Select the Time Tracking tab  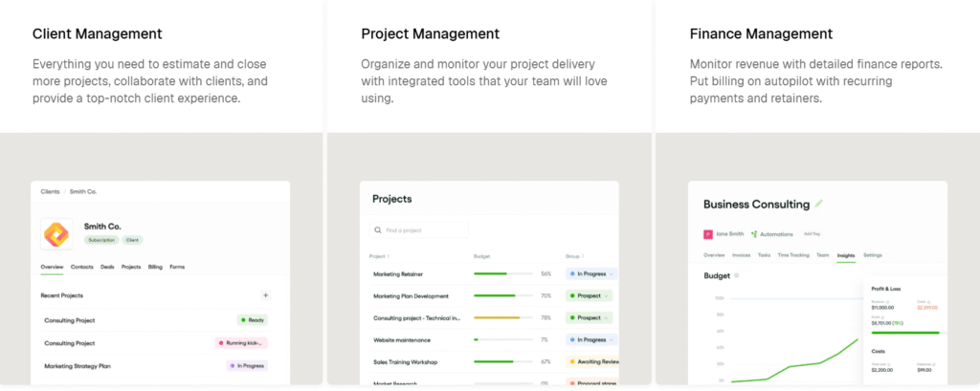click(793, 255)
